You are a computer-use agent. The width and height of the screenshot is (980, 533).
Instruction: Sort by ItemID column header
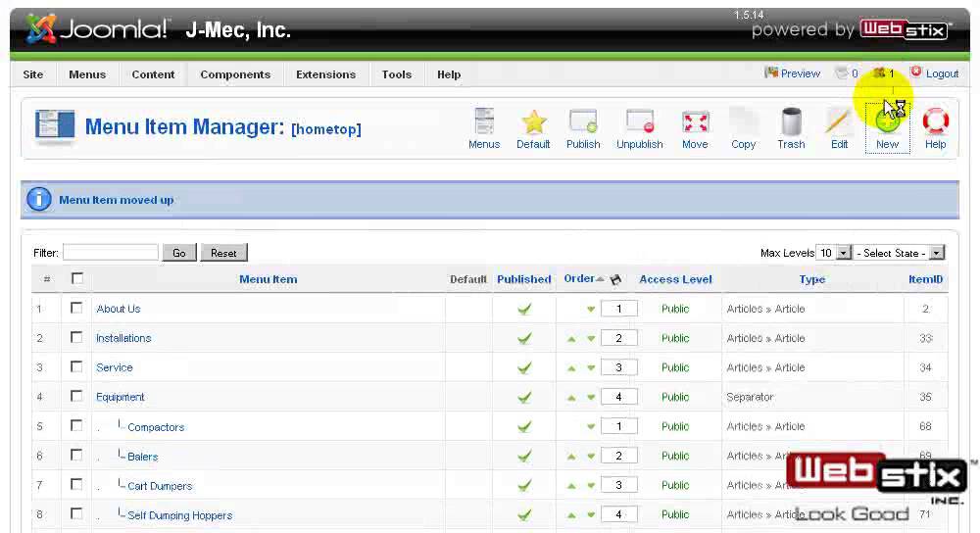[926, 279]
